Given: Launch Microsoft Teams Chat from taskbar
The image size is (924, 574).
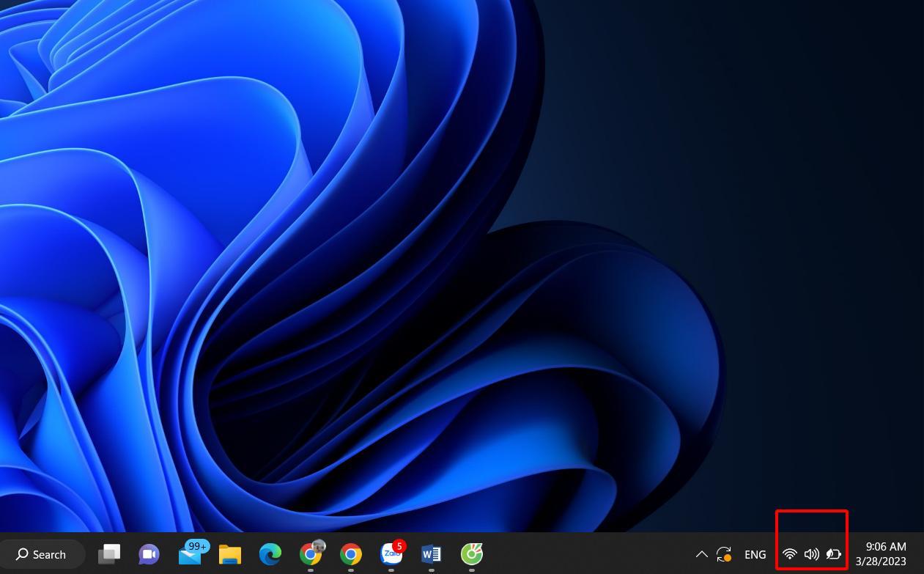Looking at the screenshot, I should 149,554.
